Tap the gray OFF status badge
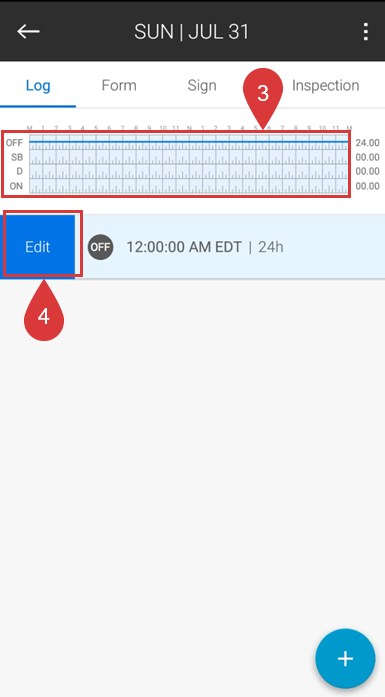Image resolution: width=385 pixels, height=697 pixels. pos(100,247)
